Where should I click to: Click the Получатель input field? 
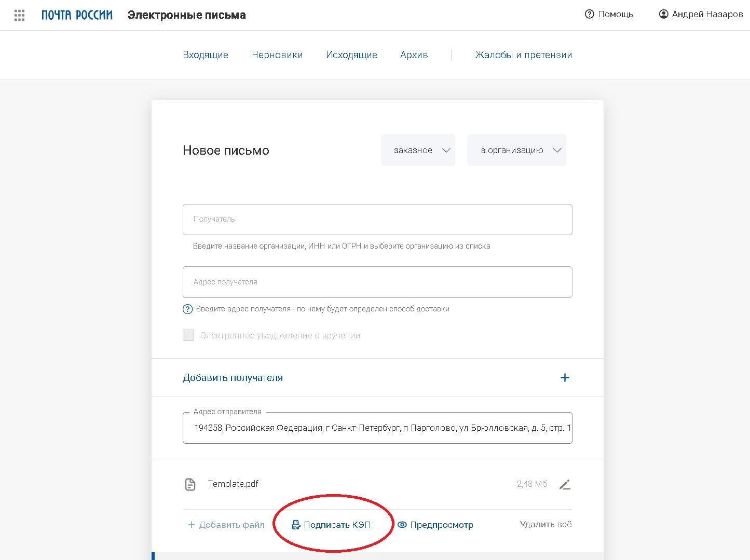[x=377, y=220]
